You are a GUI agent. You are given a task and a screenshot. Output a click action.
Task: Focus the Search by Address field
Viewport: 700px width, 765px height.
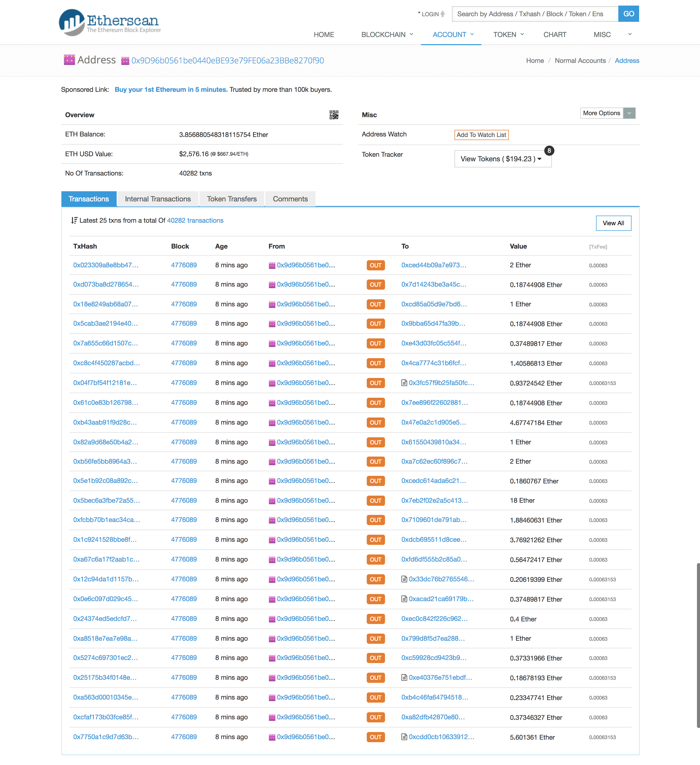point(535,14)
